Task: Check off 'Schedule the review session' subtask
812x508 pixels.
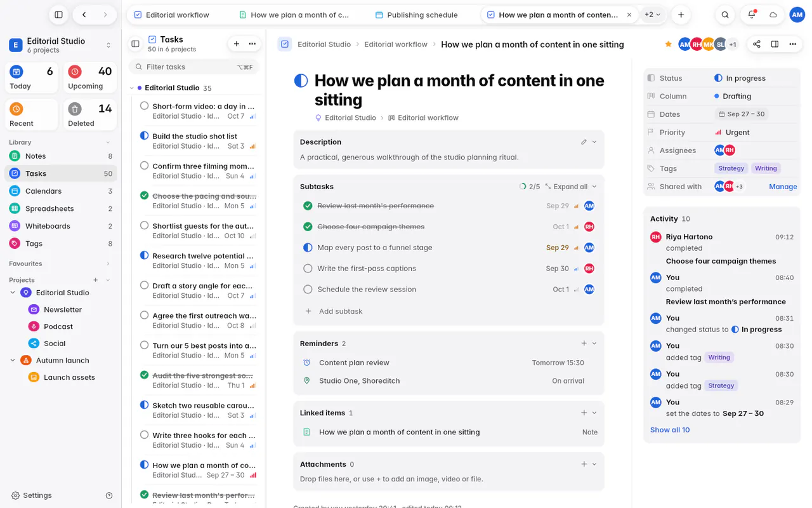Action: pyautogui.click(x=308, y=290)
